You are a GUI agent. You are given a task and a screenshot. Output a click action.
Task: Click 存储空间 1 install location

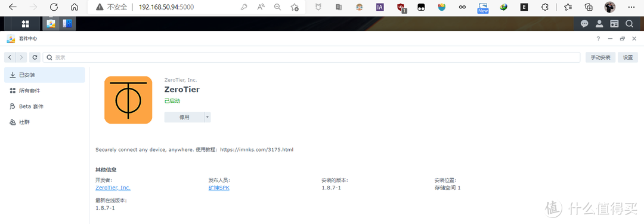pos(448,188)
